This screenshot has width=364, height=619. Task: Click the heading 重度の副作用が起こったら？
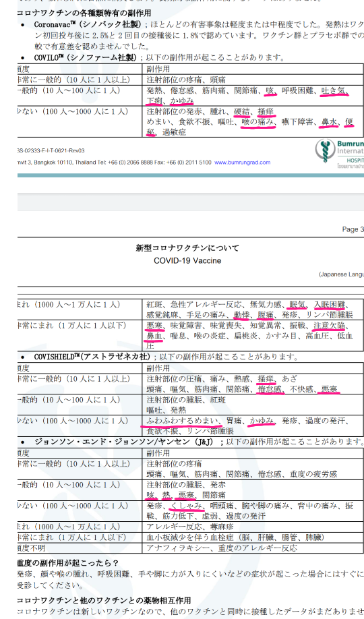(68, 563)
